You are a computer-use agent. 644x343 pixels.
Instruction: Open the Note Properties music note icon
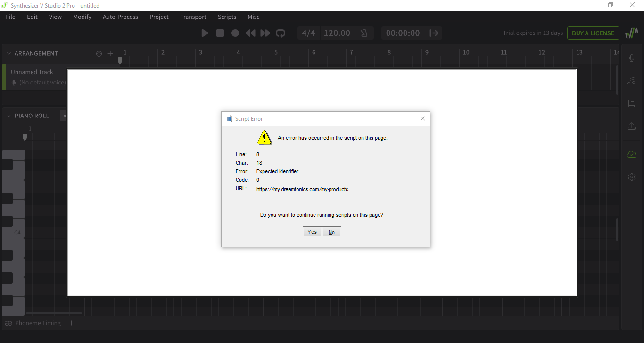pos(632,81)
